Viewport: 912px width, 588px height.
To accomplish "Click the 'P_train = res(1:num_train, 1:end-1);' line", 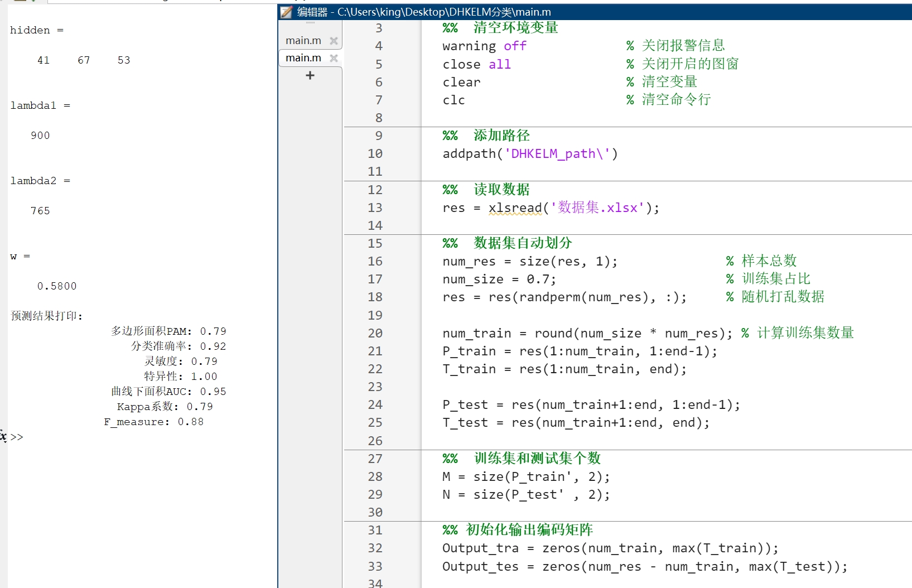I will pyautogui.click(x=580, y=351).
